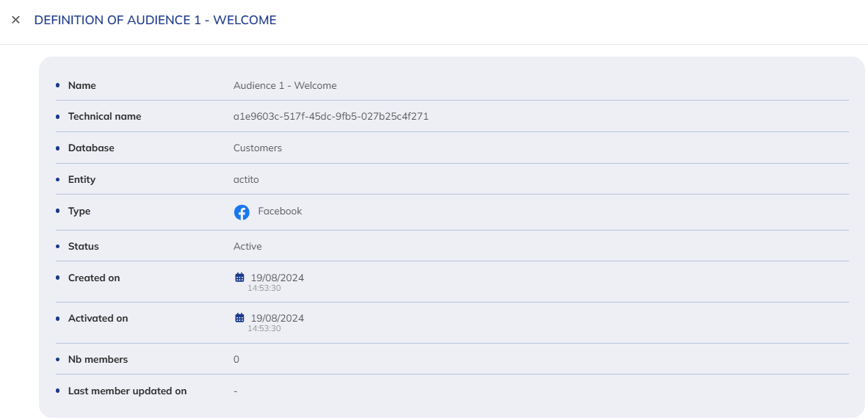Click the 'Database' field label

pos(91,148)
